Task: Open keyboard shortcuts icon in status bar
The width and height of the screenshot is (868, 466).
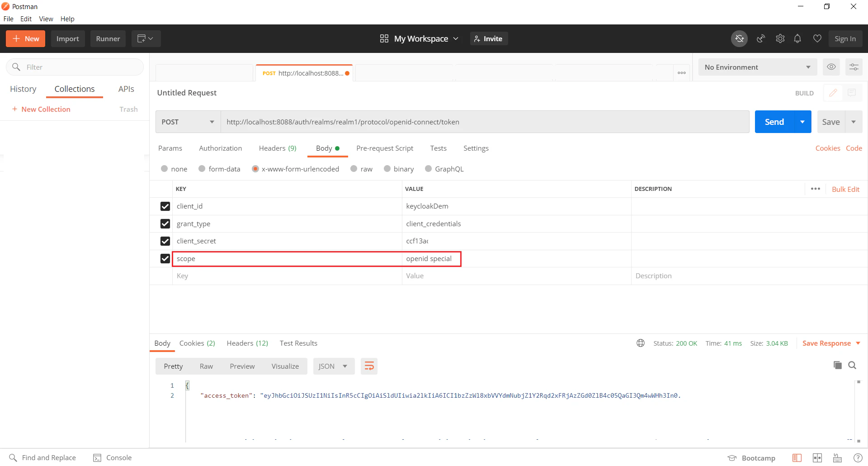Action: tap(837, 458)
